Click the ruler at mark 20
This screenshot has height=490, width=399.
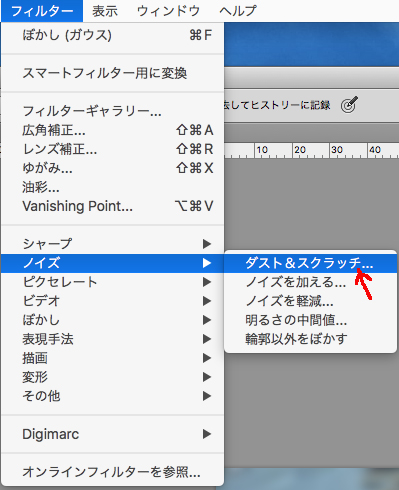click(x=300, y=150)
